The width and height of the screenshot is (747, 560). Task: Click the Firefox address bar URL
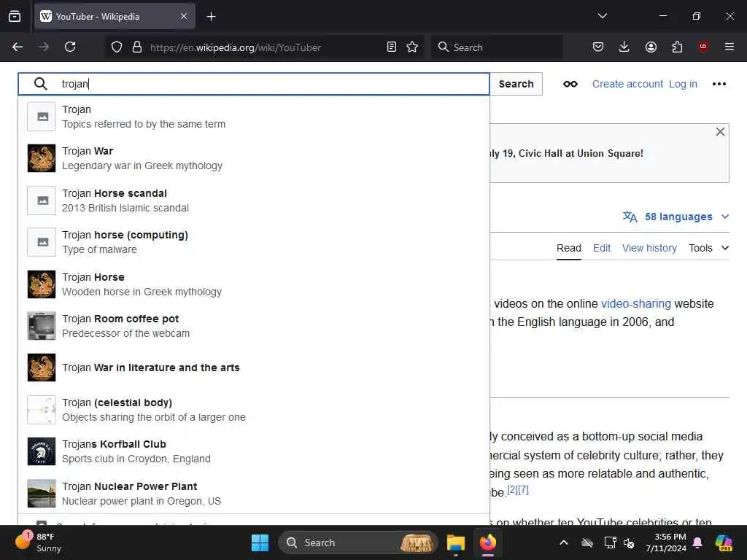click(236, 47)
